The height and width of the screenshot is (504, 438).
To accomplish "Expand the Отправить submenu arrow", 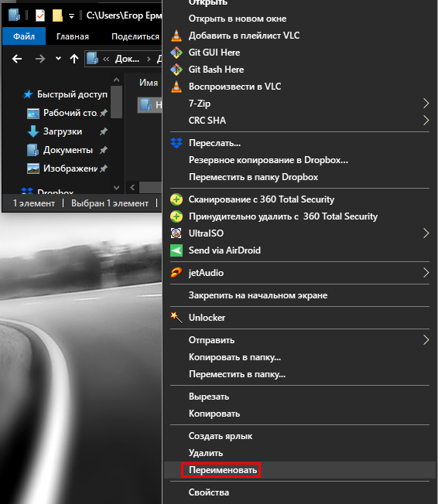I will point(426,340).
